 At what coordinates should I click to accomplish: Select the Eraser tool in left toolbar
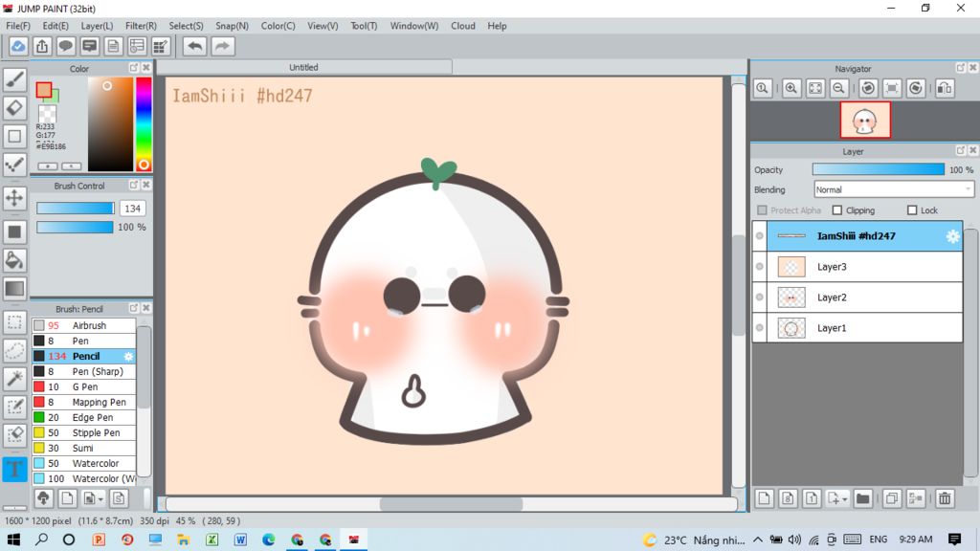14,106
